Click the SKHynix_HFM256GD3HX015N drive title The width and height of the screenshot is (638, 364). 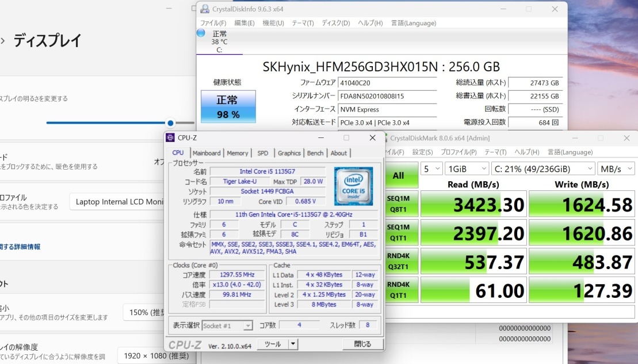pyautogui.click(x=381, y=66)
